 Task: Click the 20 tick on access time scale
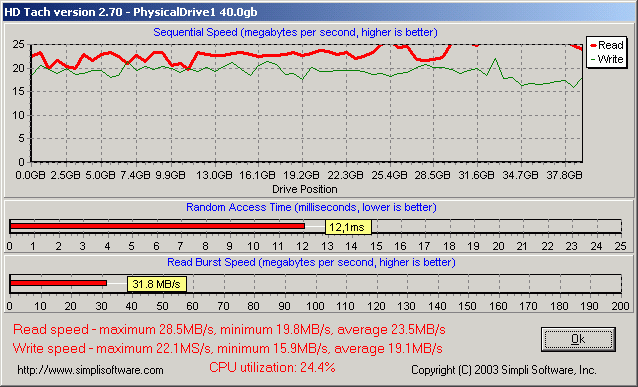(498, 246)
